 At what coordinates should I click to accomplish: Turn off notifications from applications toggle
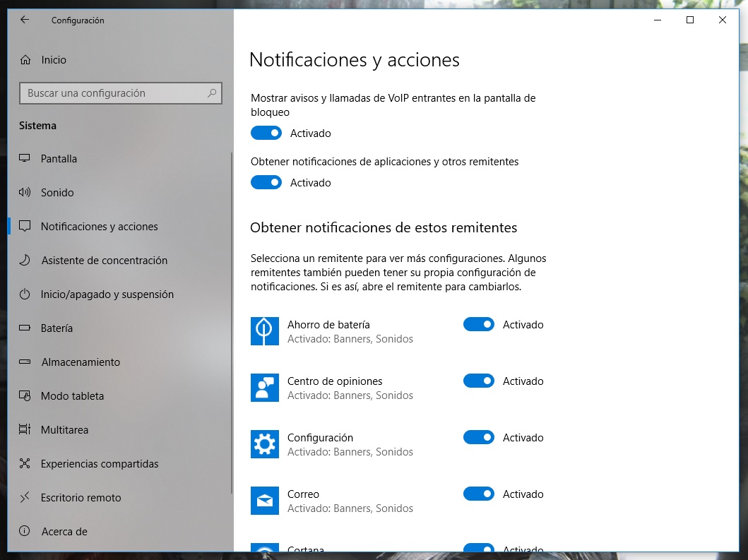(x=266, y=183)
